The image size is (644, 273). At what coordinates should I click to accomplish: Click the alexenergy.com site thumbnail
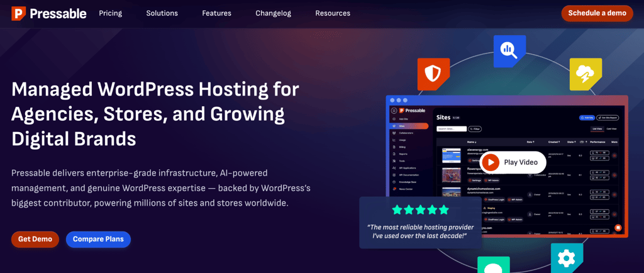[x=451, y=155]
